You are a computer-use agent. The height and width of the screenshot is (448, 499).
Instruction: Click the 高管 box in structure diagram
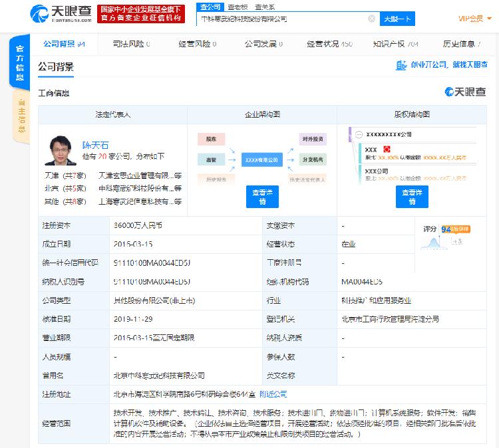pos(212,160)
